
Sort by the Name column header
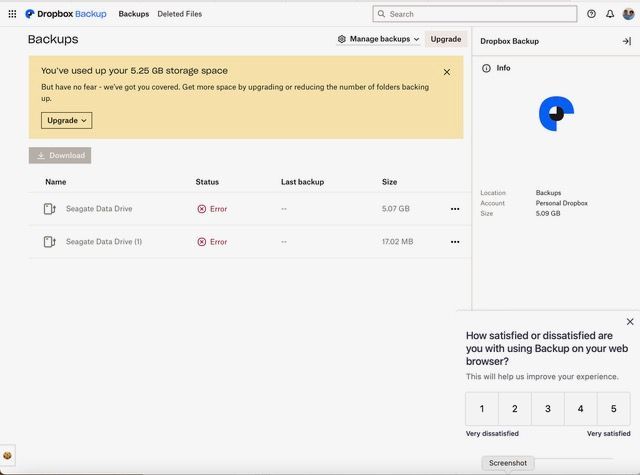(56, 182)
